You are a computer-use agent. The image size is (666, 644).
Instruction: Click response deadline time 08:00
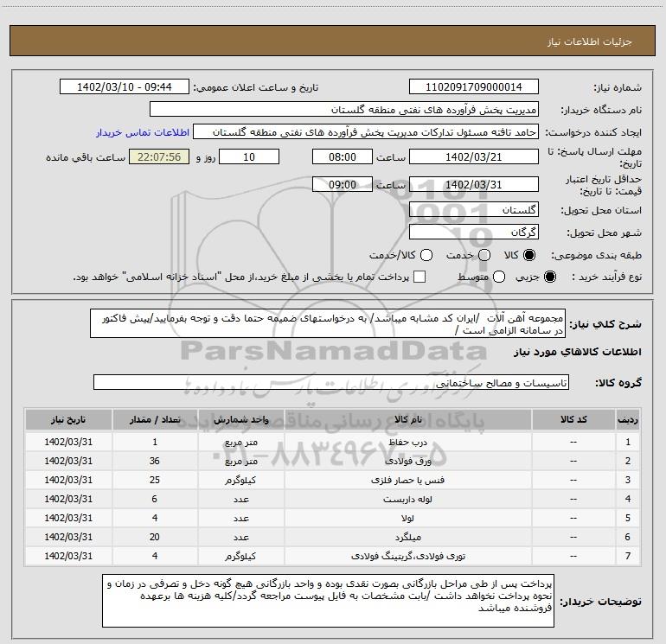[343, 156]
